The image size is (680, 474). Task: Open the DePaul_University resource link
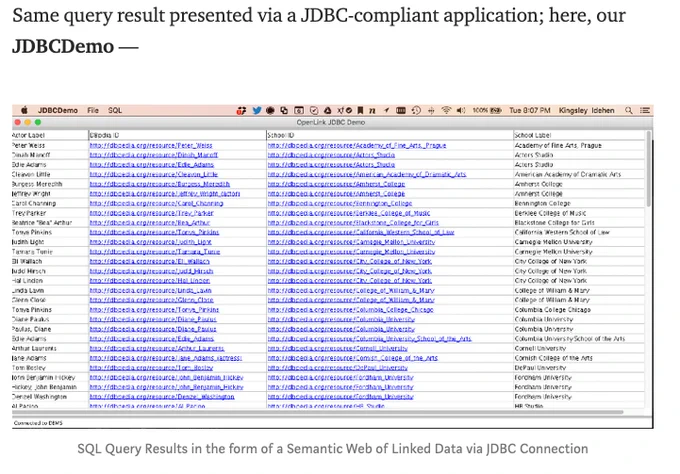point(338,368)
